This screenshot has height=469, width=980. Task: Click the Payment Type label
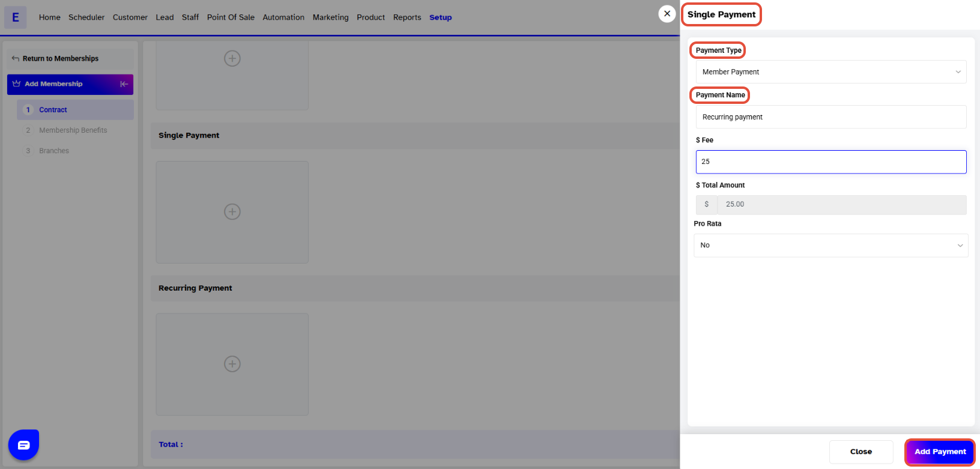click(x=718, y=50)
